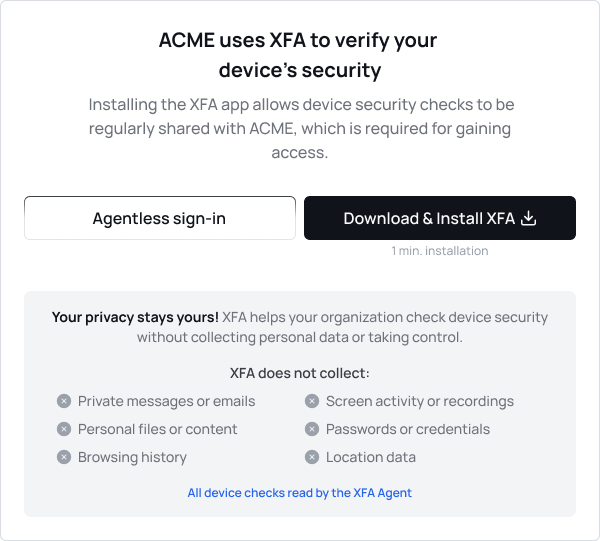Click the X icon beside Location data
This screenshot has height=541, width=600.
tap(312, 457)
